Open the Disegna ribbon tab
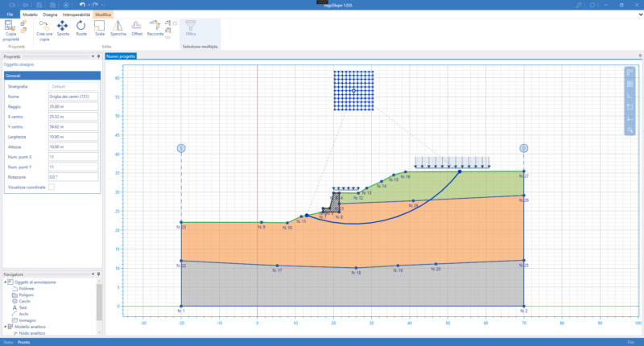This screenshot has height=346, width=644. pos(50,14)
